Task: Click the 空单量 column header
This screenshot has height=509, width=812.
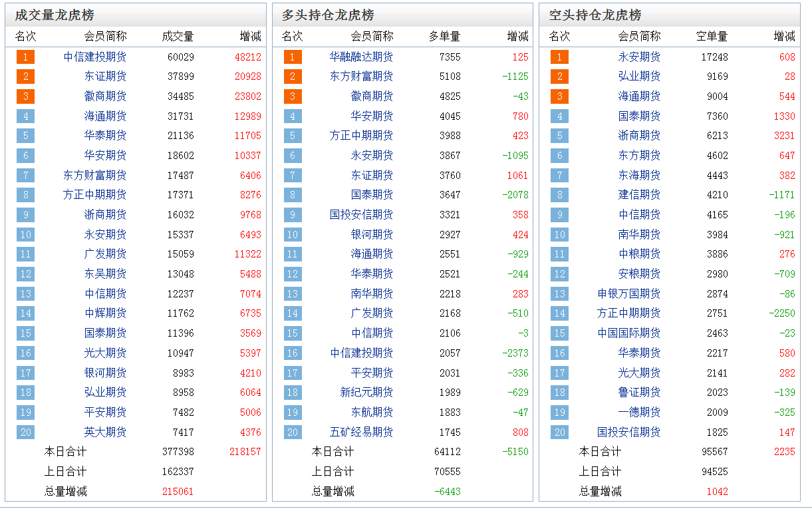Action: (x=712, y=37)
